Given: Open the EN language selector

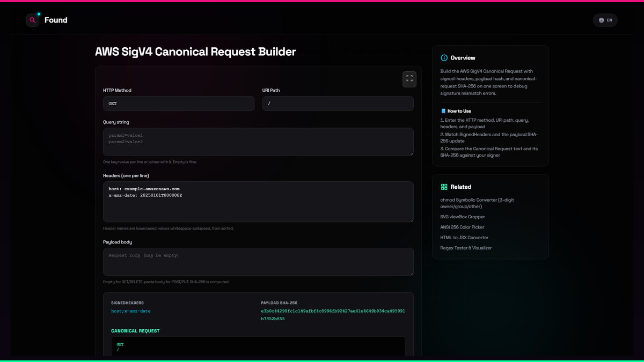Looking at the screenshot, I should pyautogui.click(x=605, y=20).
